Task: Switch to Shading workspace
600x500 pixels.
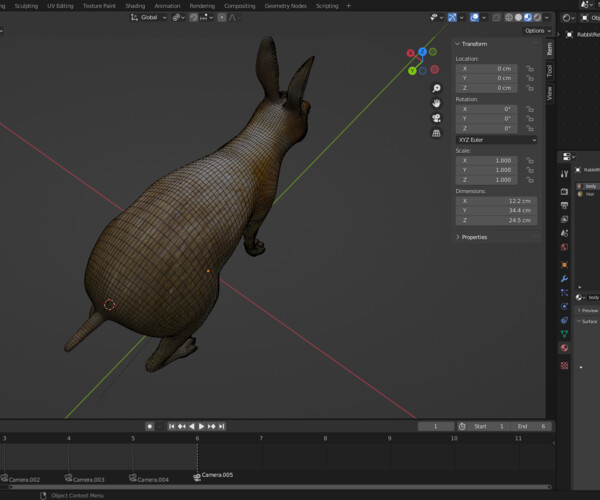Action: [x=135, y=6]
